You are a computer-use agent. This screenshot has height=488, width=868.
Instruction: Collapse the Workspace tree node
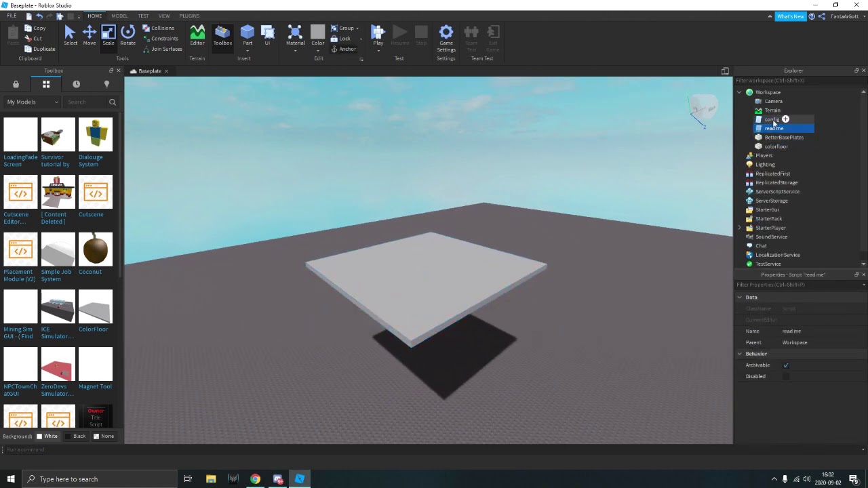[739, 92]
